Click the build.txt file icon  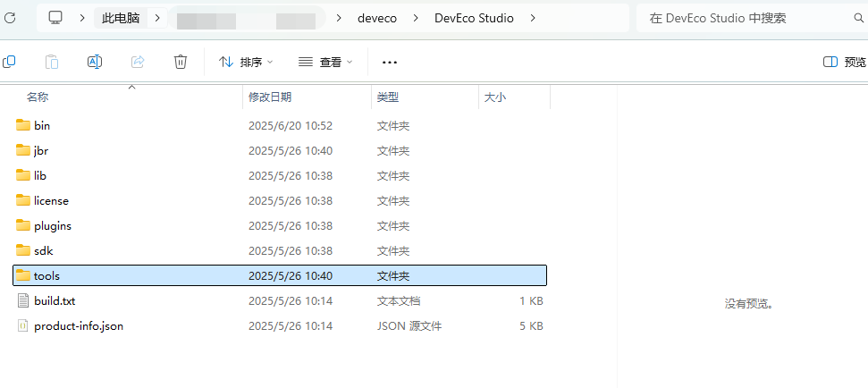[22, 300]
